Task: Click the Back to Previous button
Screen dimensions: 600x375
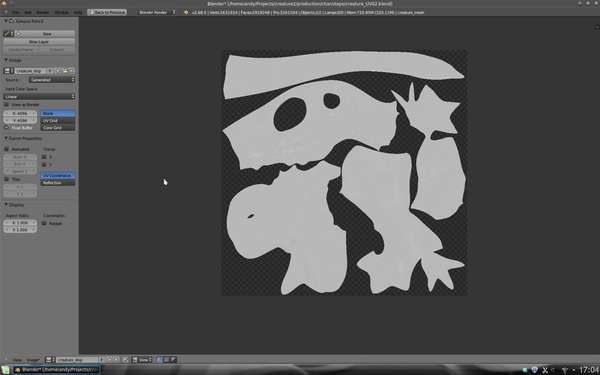Action: coord(107,12)
